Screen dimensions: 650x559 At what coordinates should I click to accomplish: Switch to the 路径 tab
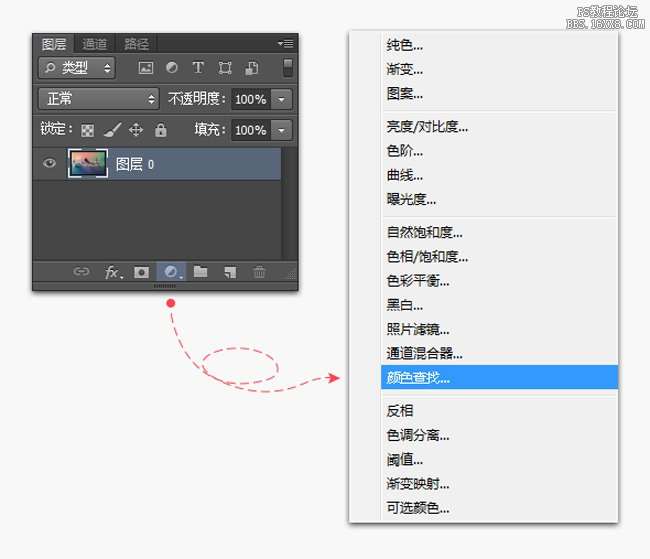[136, 44]
